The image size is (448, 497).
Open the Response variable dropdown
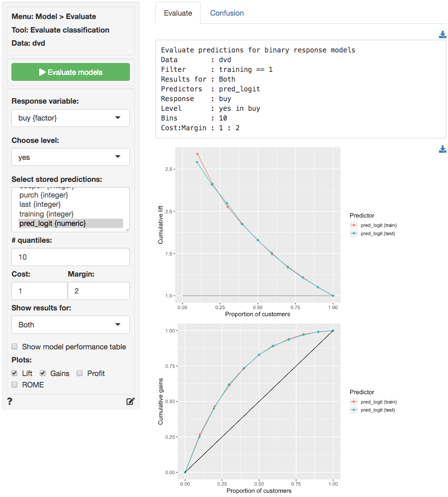(71, 118)
